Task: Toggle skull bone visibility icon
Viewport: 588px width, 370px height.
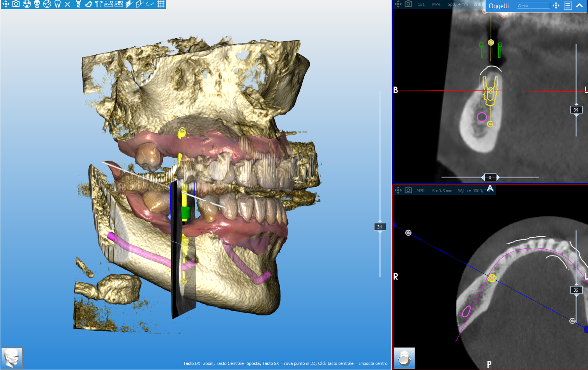Action: coord(37,4)
